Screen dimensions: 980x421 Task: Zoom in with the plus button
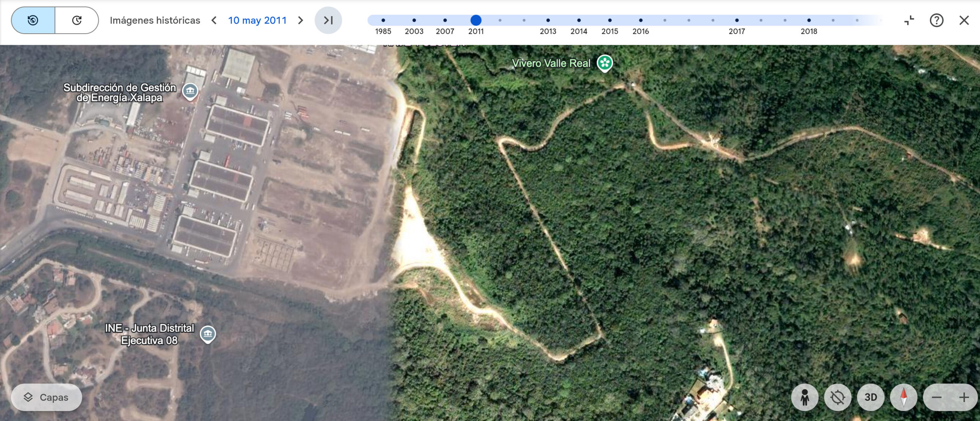point(964,397)
